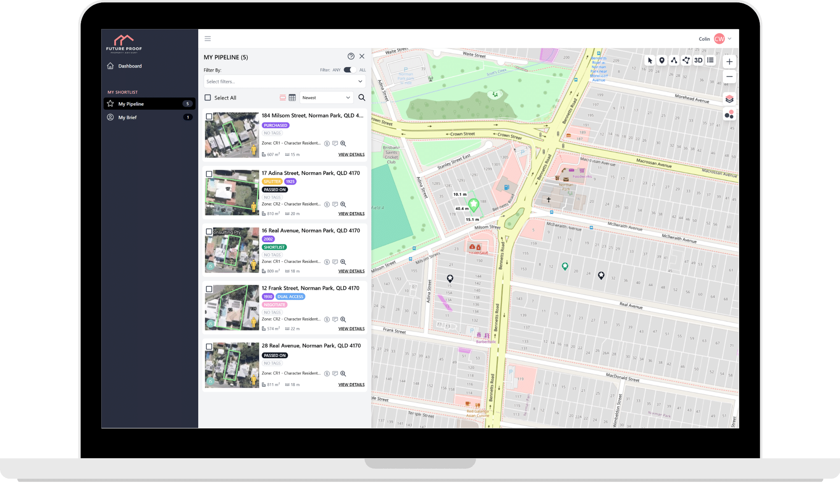Switch the map to 3D view

tap(698, 60)
